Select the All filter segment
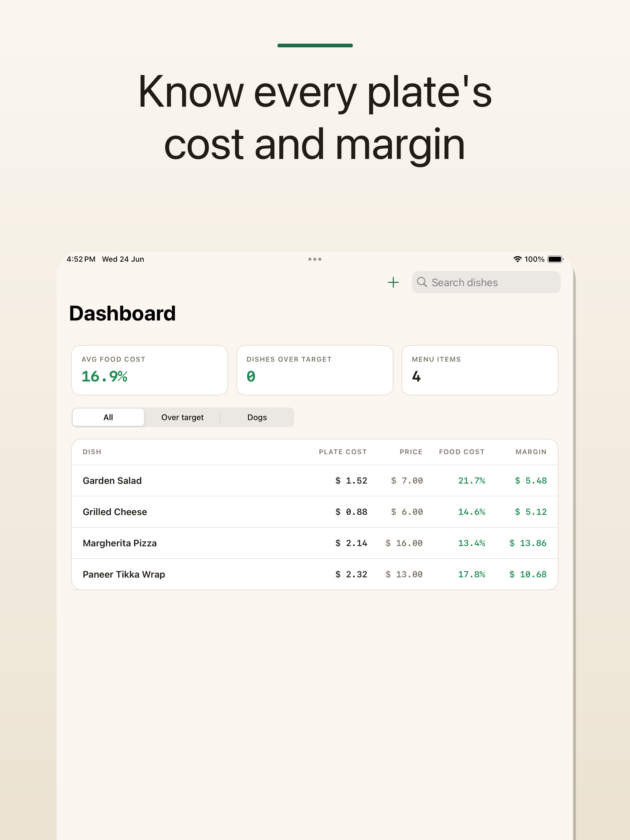The image size is (630, 840). point(108,417)
